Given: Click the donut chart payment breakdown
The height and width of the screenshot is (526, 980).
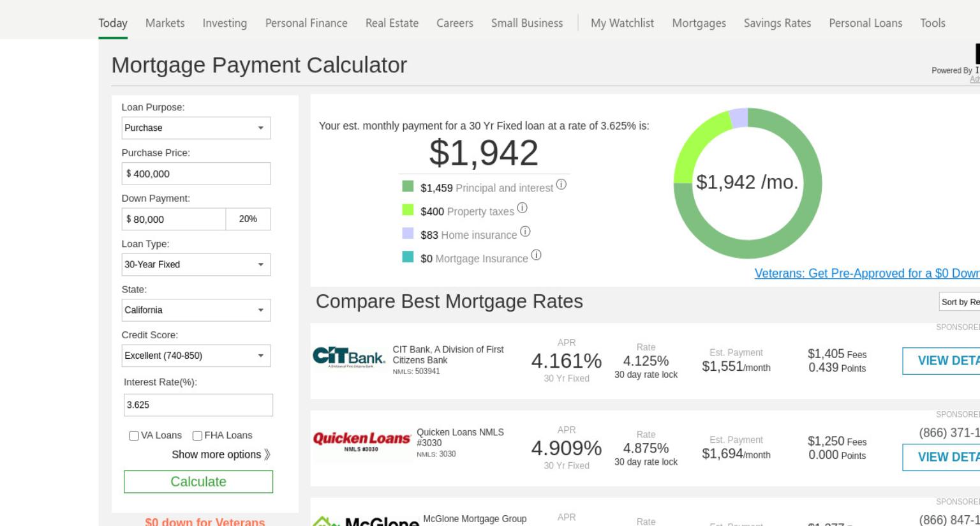Looking at the screenshot, I should pyautogui.click(x=748, y=183).
